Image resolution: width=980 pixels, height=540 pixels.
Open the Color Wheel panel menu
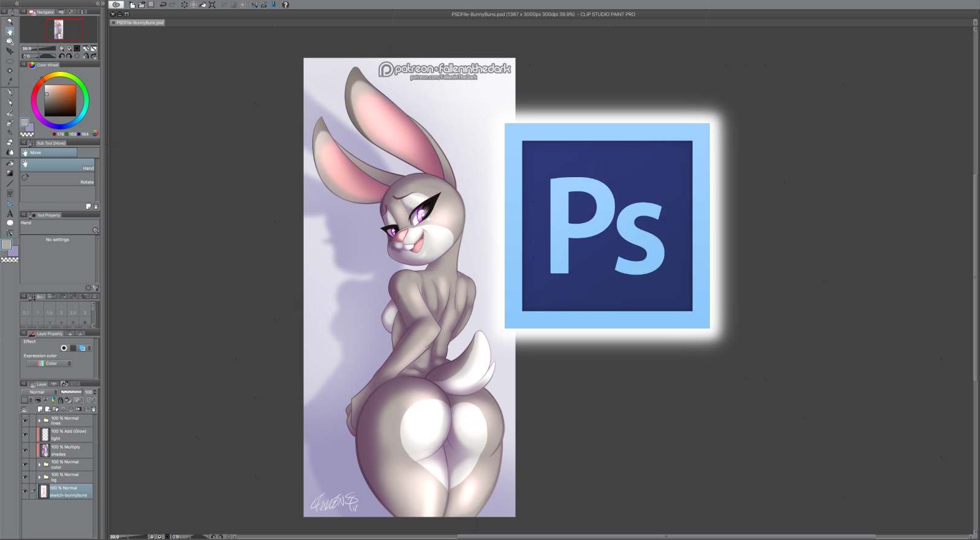[x=24, y=64]
